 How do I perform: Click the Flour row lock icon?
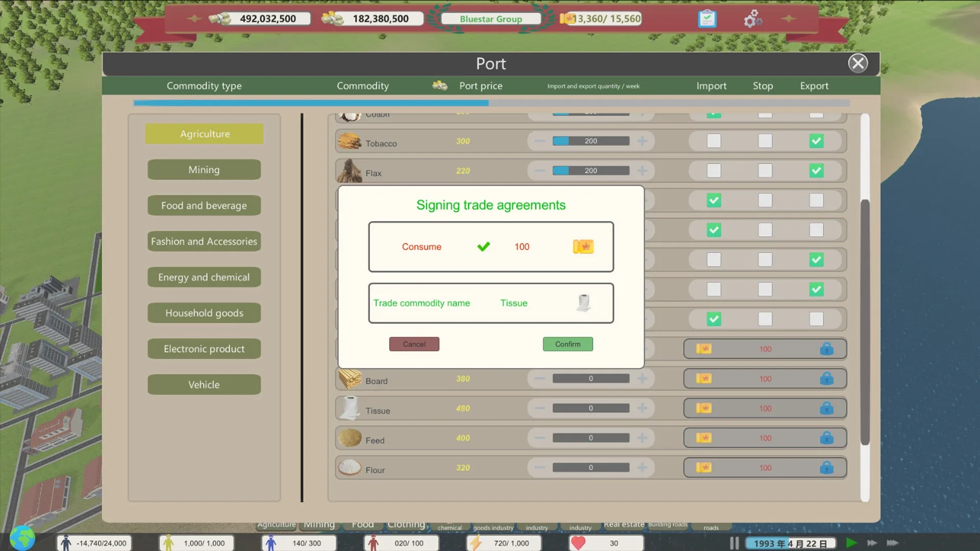coord(826,468)
